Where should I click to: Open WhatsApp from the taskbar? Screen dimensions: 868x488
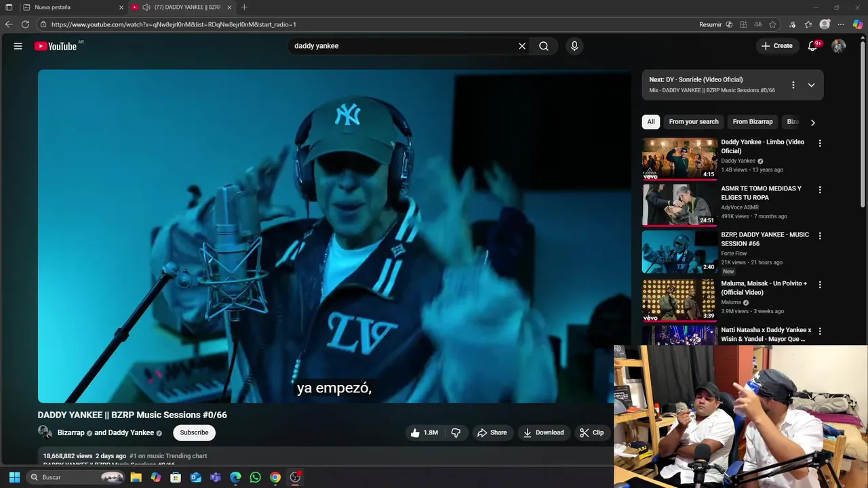255,477
